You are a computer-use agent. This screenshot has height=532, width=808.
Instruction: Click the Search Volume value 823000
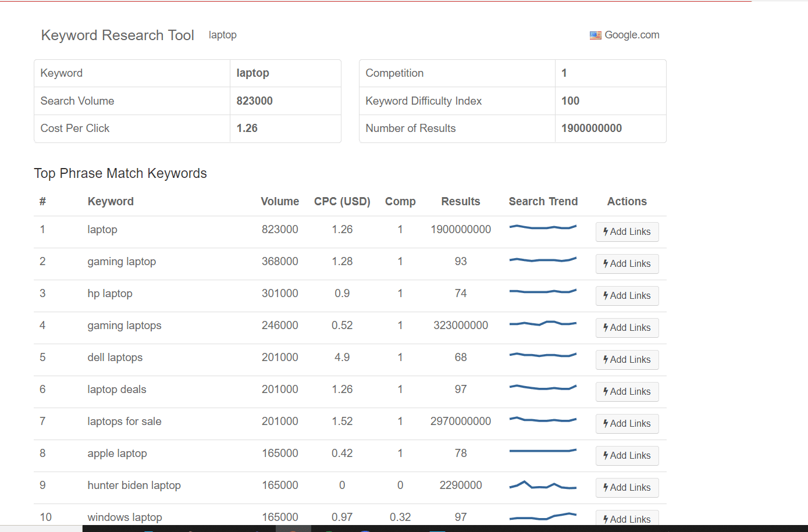click(x=255, y=101)
